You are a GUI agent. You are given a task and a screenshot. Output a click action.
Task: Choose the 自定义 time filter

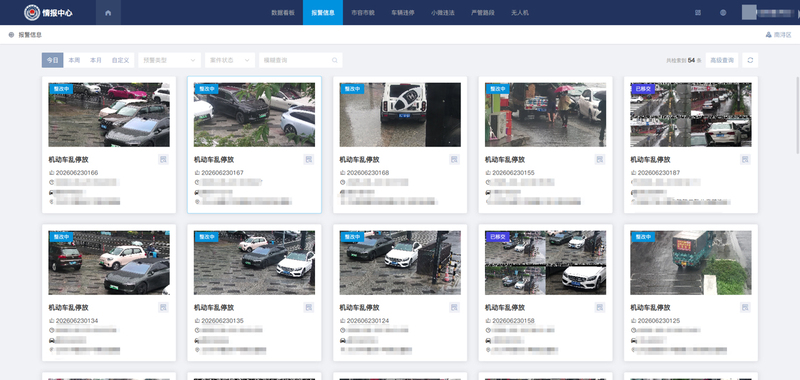coord(120,60)
